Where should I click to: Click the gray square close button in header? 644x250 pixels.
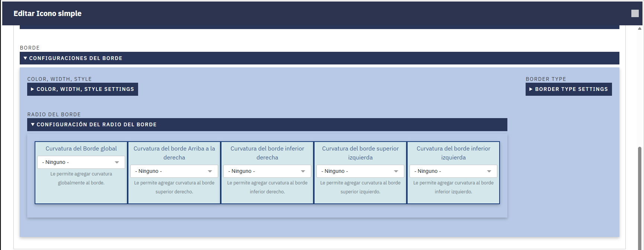(635, 13)
